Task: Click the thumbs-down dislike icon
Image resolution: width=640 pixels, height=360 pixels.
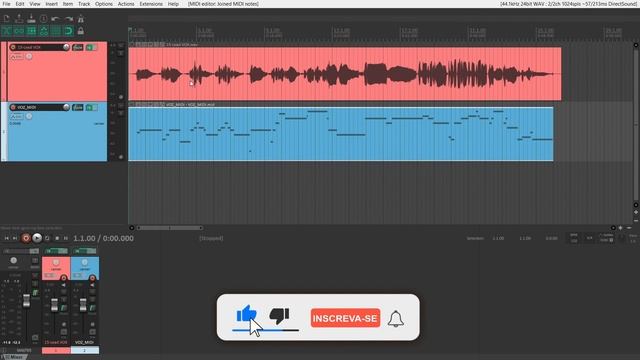Action: (x=280, y=316)
